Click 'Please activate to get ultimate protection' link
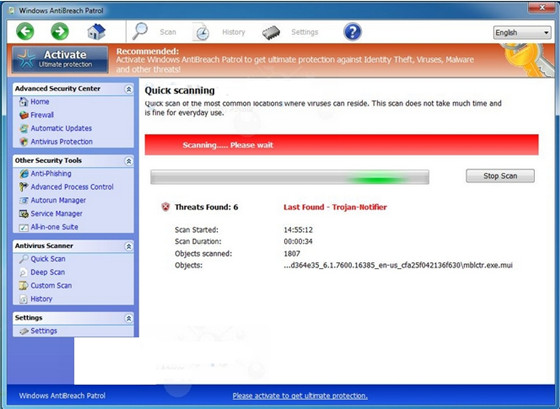The width and height of the screenshot is (560, 409). pos(300,396)
